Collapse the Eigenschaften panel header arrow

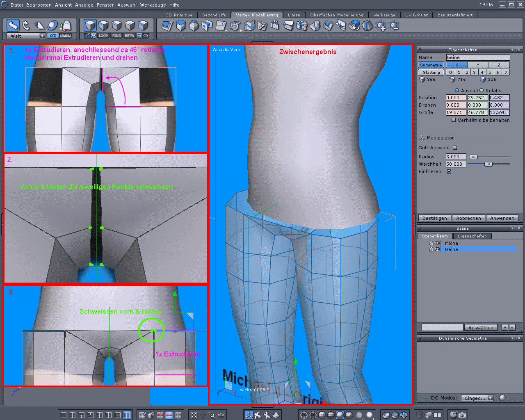click(x=512, y=50)
